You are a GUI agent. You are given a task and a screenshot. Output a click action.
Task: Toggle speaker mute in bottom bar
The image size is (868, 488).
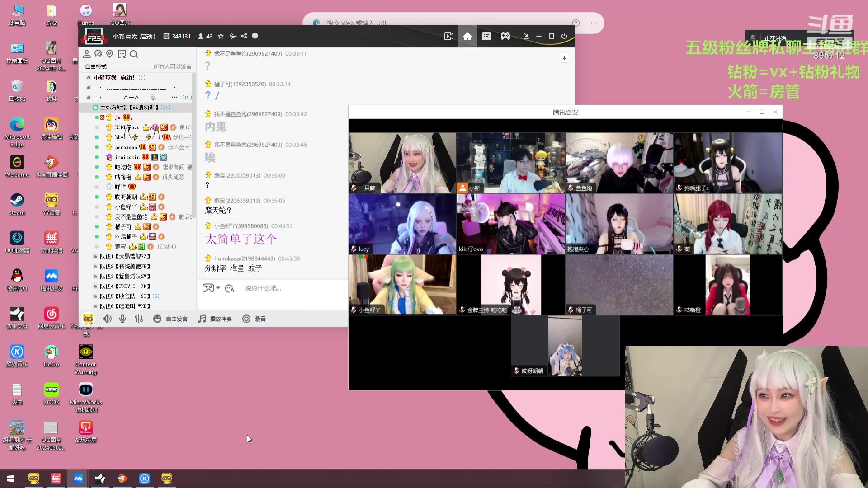107,319
